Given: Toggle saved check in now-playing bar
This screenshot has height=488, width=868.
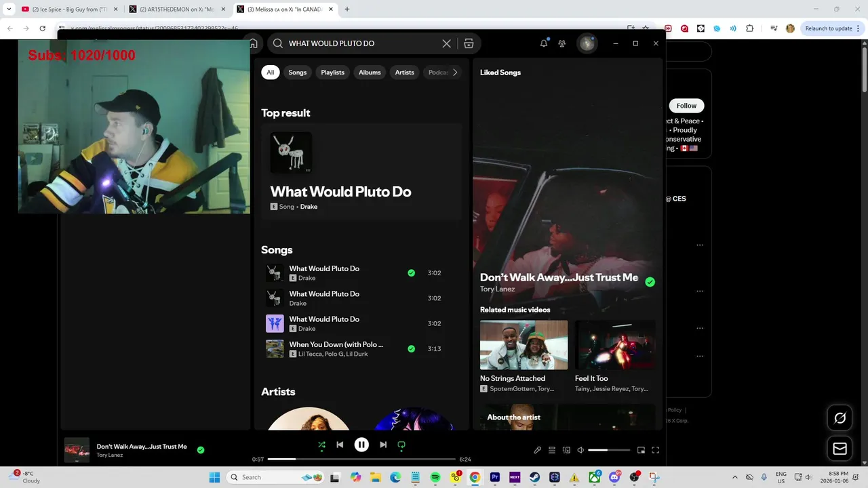Looking at the screenshot, I should (201, 449).
